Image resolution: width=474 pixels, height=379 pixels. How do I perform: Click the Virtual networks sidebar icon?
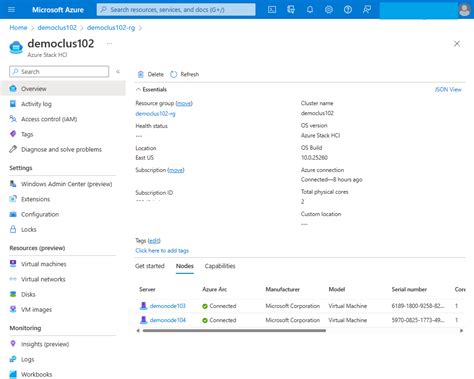point(13,279)
